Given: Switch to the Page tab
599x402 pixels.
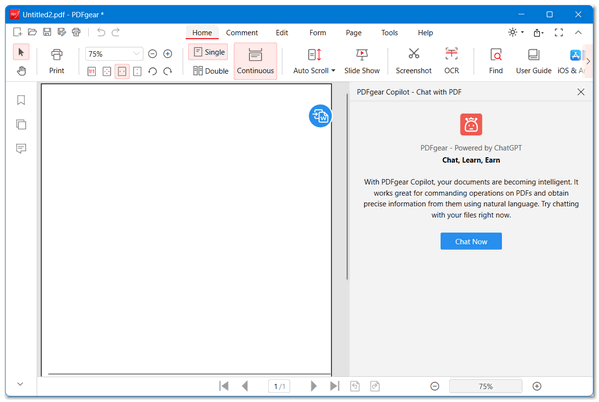Looking at the screenshot, I should [353, 32].
